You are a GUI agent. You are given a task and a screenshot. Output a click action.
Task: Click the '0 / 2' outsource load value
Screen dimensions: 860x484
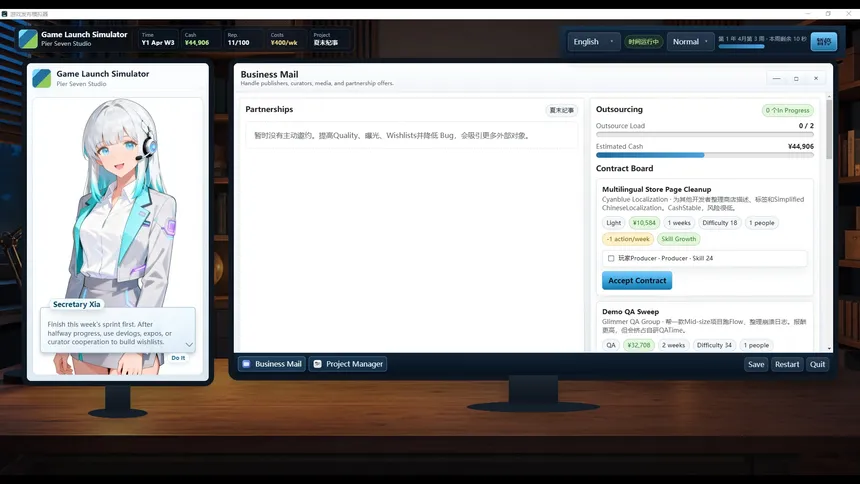[806, 126]
